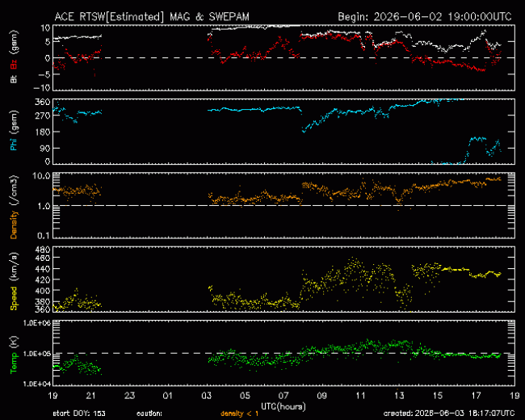Click the cyan "Phi" axis label
Viewport: 525px width, 420px height.
14,143
